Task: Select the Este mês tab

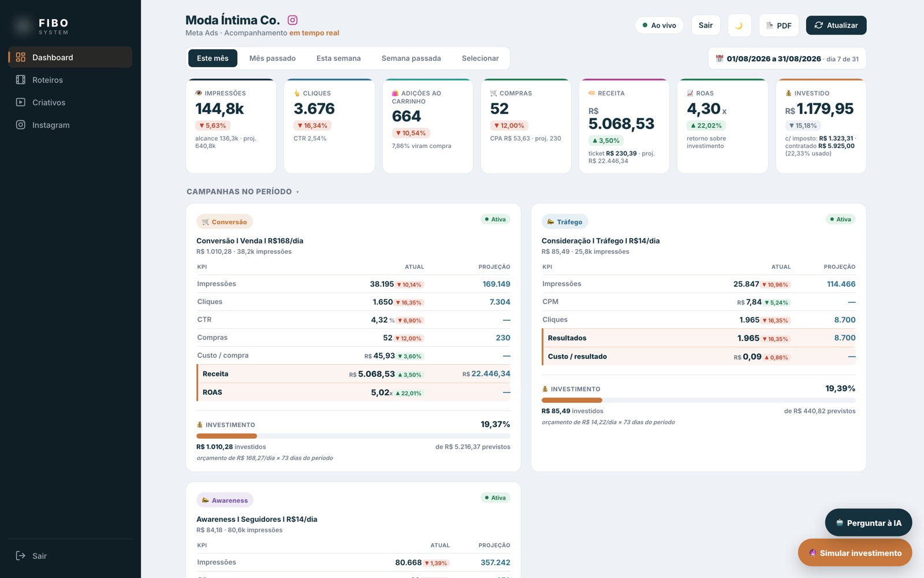Action: pyautogui.click(x=213, y=58)
